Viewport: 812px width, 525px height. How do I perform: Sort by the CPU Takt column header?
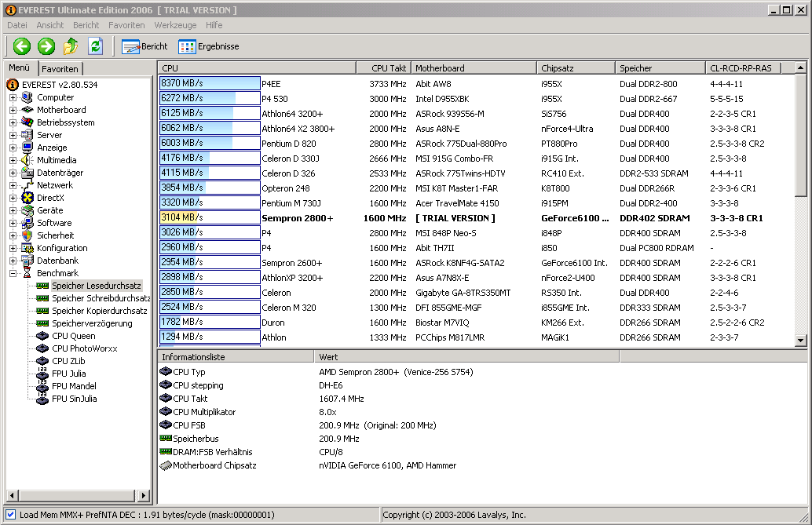[x=384, y=67]
